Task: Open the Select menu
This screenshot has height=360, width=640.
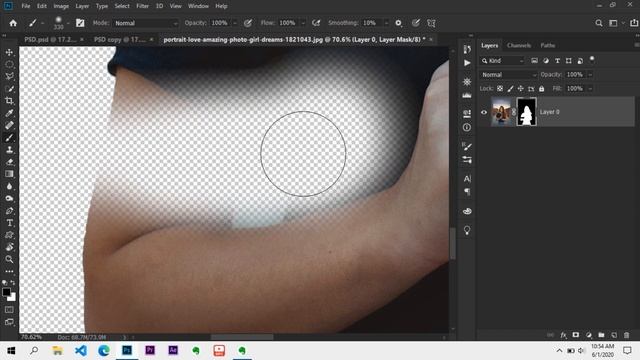Action: coord(122,6)
